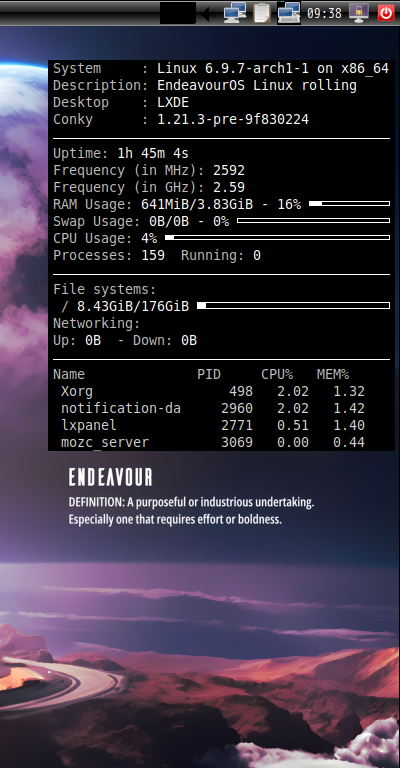Click MEM% '1.32' in Xorg row
This screenshot has height=768, width=400.
349,391
